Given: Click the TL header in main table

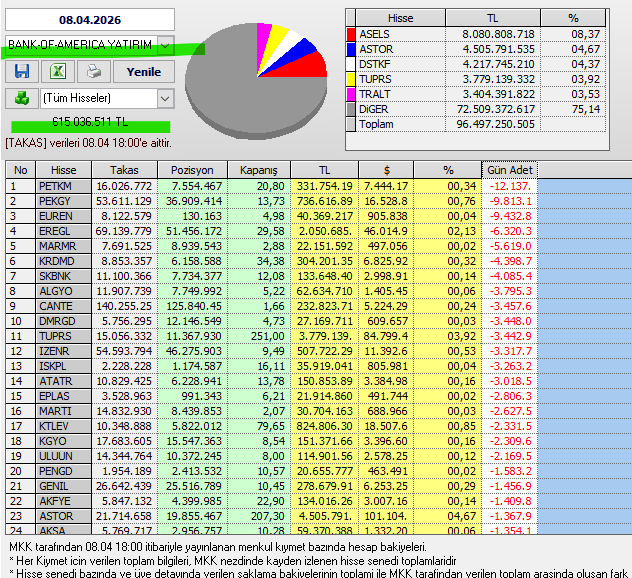Looking at the screenshot, I should pos(324,170).
